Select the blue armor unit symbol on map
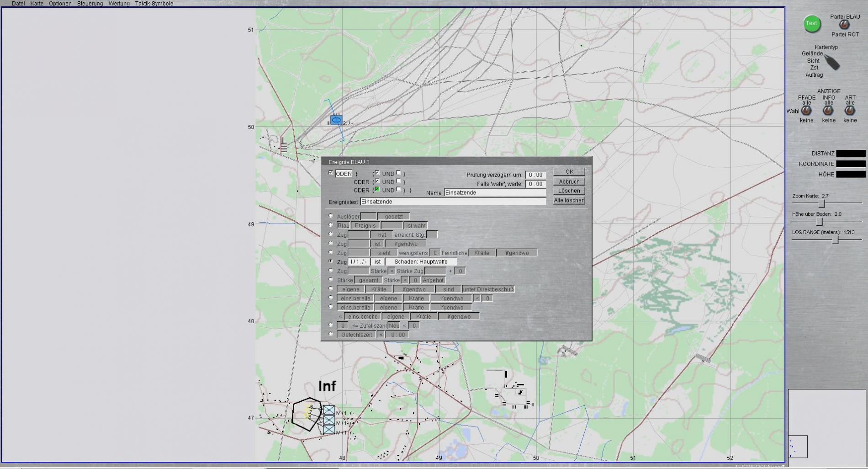 (x=336, y=120)
